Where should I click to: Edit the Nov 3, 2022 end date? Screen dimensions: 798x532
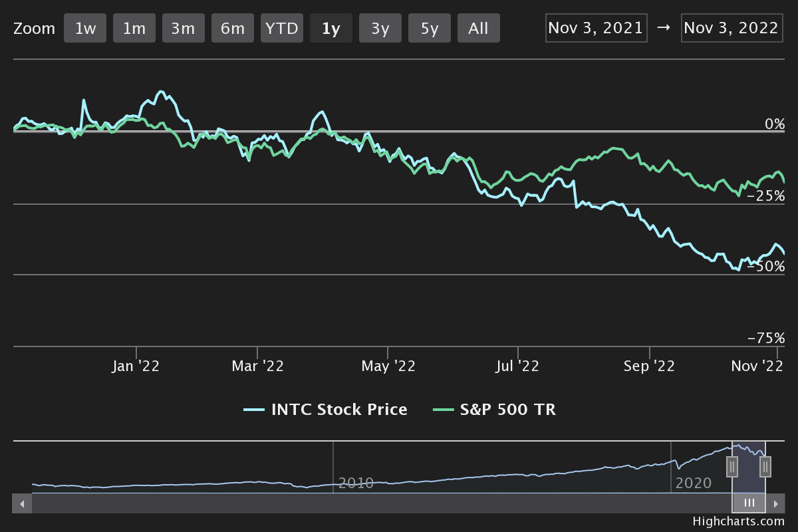click(x=731, y=28)
